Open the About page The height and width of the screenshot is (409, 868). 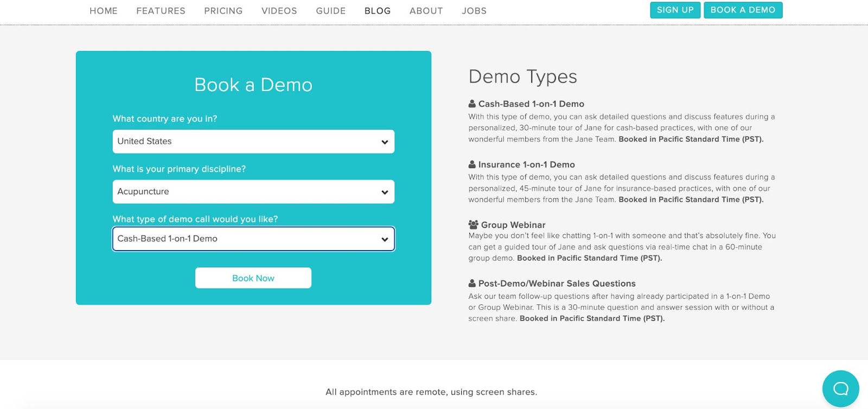(x=426, y=11)
